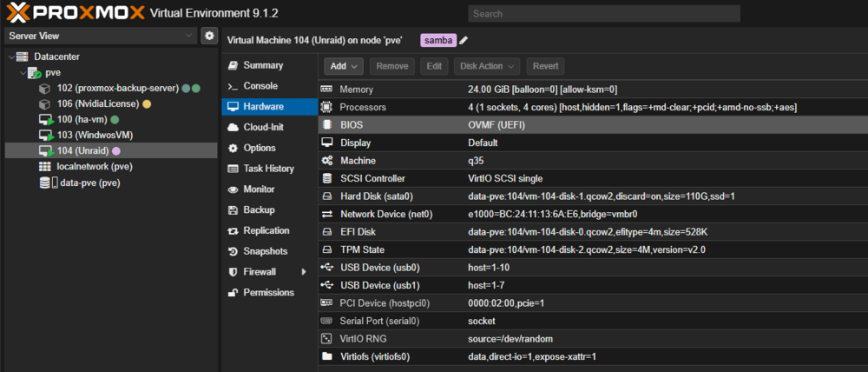
Task: Expand the Firewall submenu arrow
Action: tap(303, 272)
